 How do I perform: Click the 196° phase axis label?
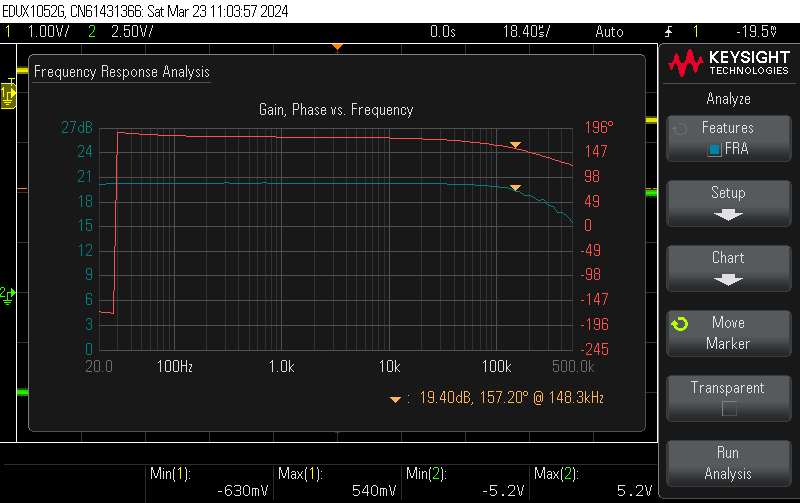point(599,127)
